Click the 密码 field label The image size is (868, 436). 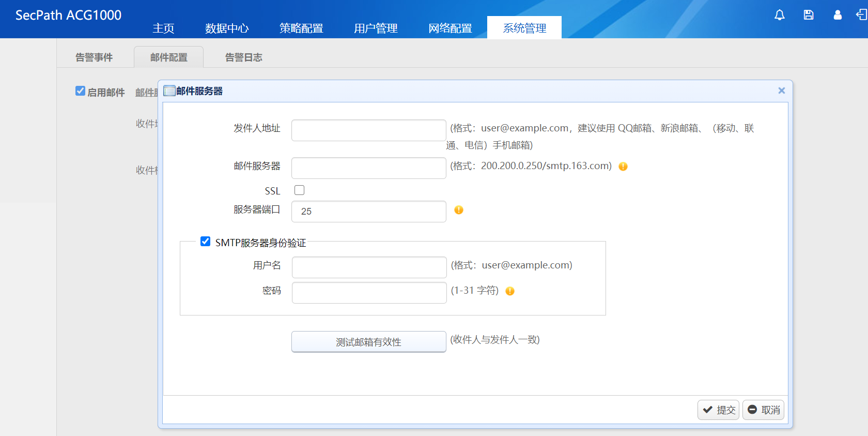[x=272, y=291]
